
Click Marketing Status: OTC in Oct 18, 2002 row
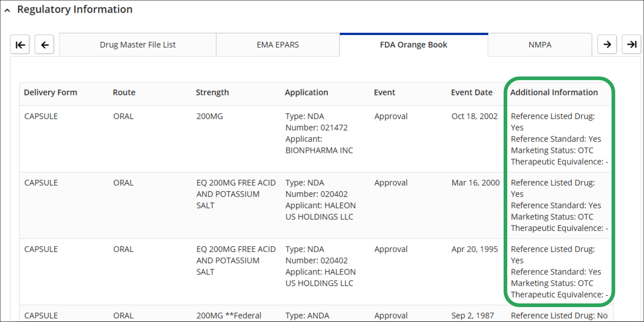(552, 150)
